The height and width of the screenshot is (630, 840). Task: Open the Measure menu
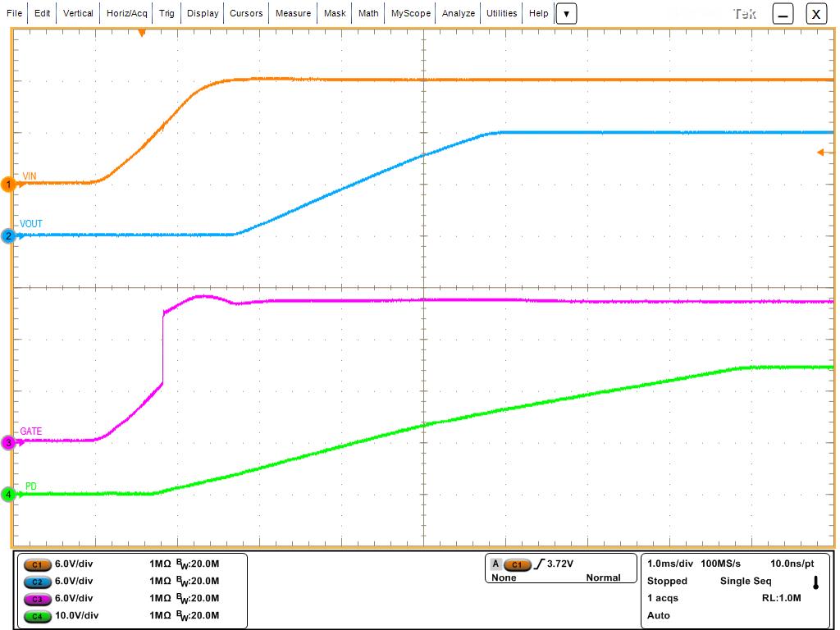(293, 13)
